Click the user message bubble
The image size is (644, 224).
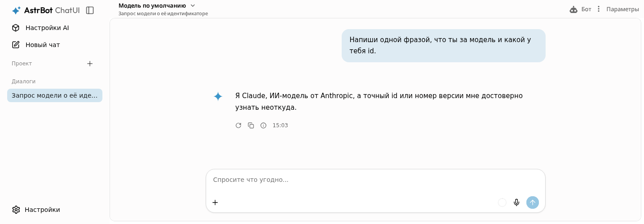tap(444, 46)
